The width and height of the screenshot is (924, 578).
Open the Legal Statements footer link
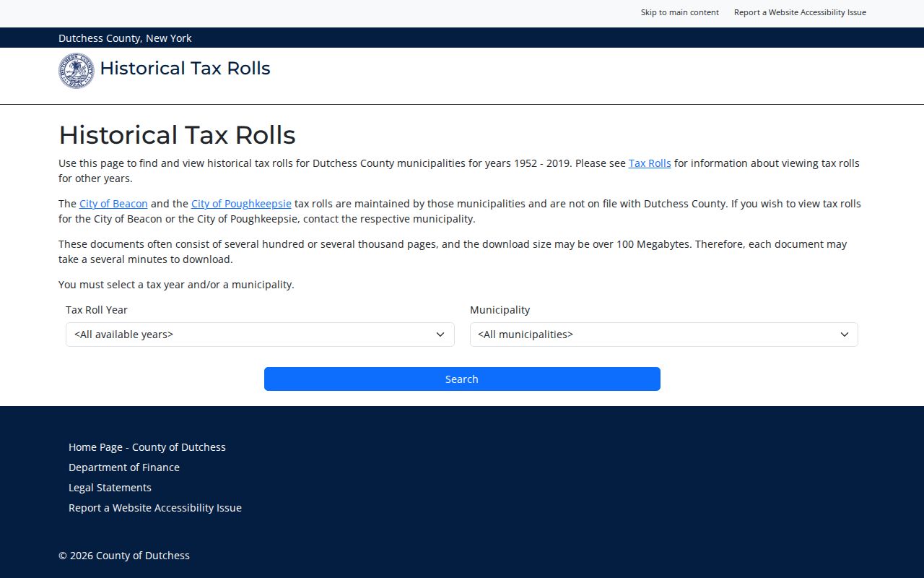[x=110, y=488]
